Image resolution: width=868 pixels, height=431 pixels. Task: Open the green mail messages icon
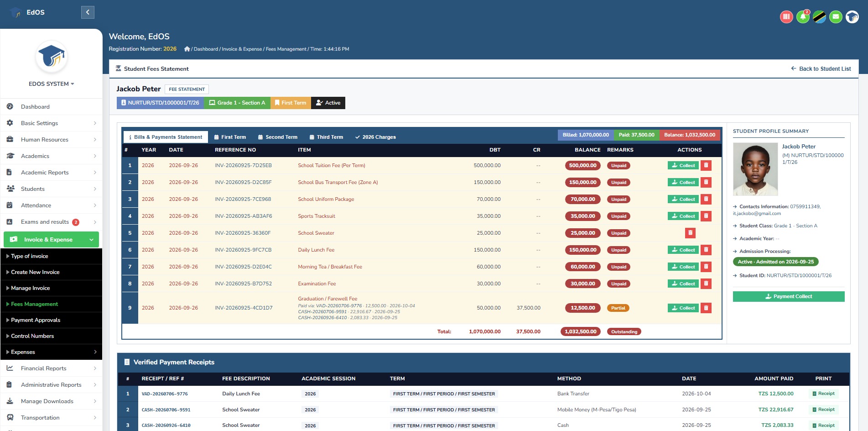(836, 17)
